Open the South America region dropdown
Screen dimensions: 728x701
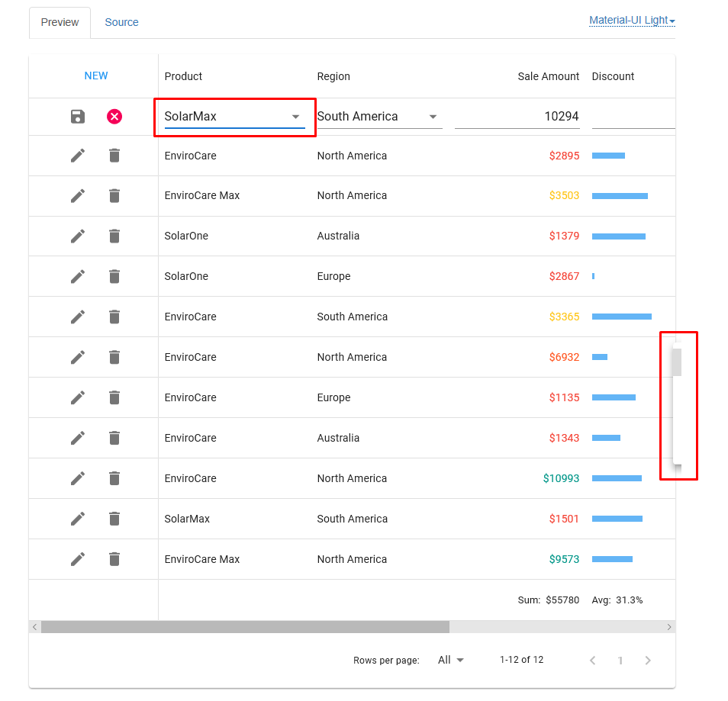click(433, 116)
